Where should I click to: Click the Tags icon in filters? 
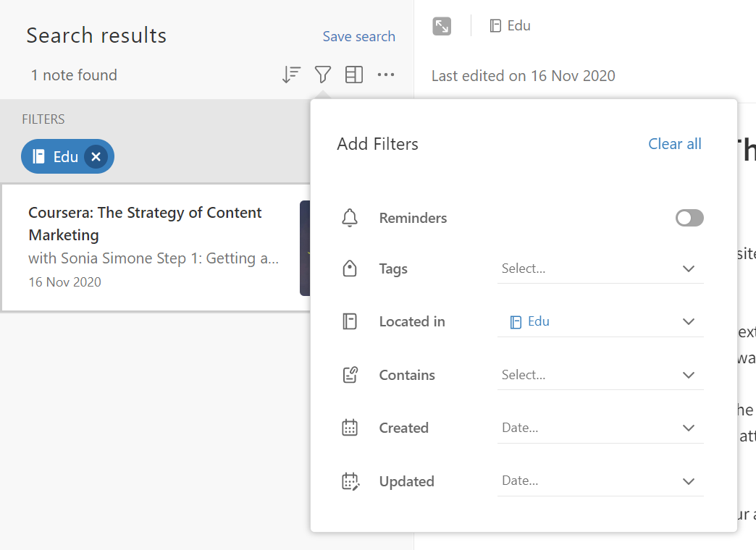click(350, 269)
